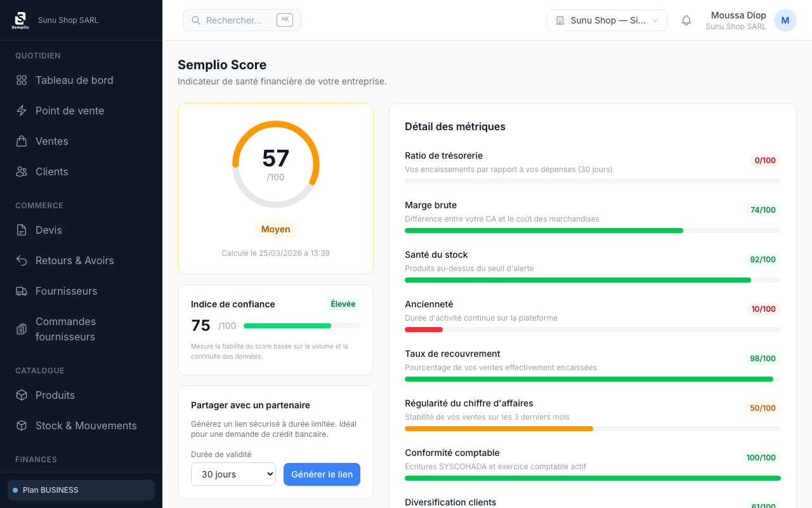Click the Semplio logo in the sidebar
The height and width of the screenshot is (508, 812).
coord(20,20)
